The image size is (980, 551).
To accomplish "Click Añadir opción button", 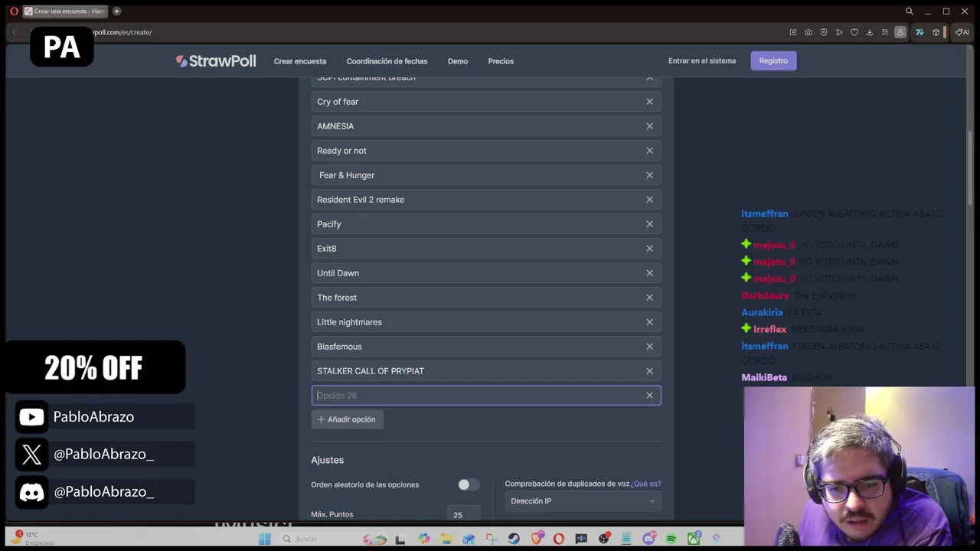I will [x=347, y=419].
